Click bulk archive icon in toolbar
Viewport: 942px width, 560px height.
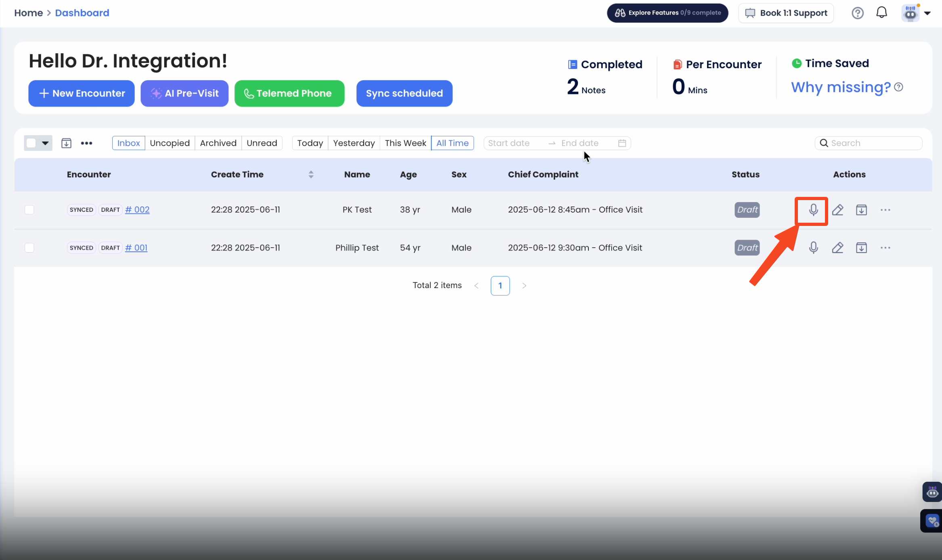[x=66, y=143]
